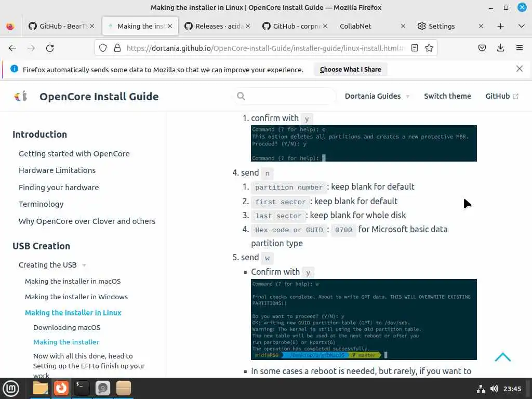This screenshot has height=399, width=532.
Task: Open Getting started with OpenCore
Action: click(x=74, y=154)
